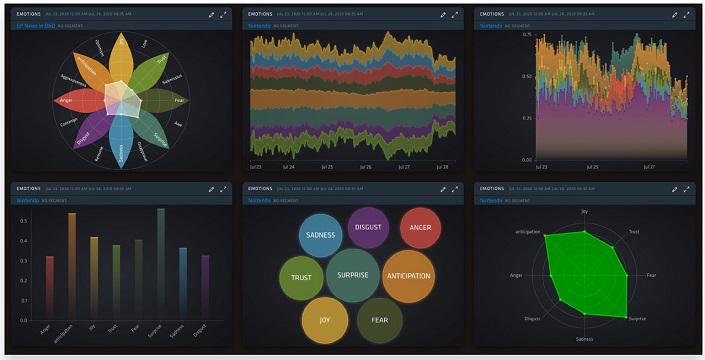The width and height of the screenshot is (705, 360).
Task: Click the TRUST bubble
Action: click(301, 278)
